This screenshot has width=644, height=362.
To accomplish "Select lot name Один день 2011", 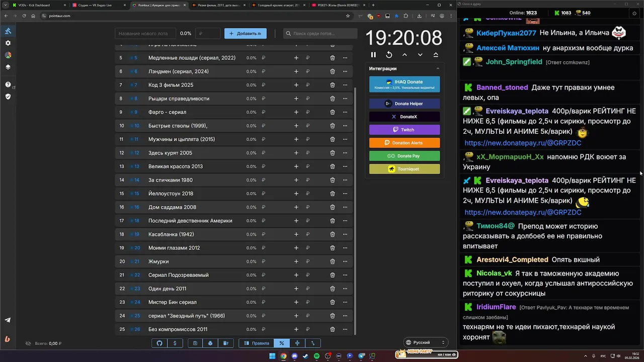I will tap(167, 289).
